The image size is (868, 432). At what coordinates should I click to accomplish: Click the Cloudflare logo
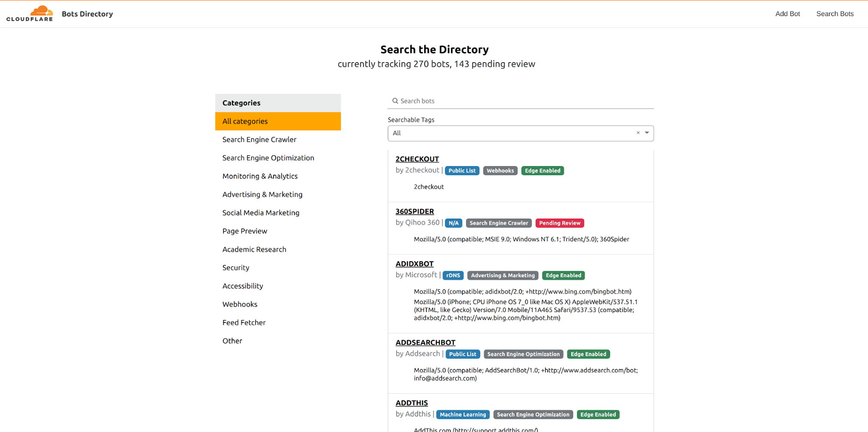(x=30, y=13)
